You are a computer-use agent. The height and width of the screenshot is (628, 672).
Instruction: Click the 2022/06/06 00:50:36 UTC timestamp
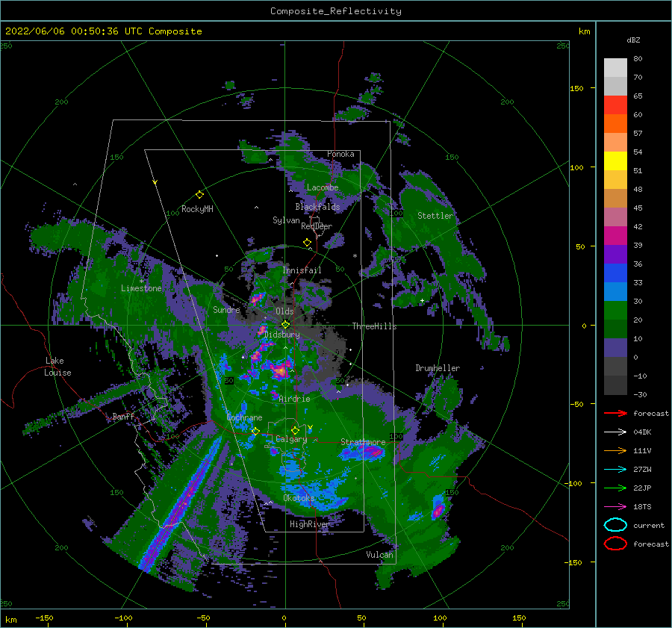[x=104, y=31]
